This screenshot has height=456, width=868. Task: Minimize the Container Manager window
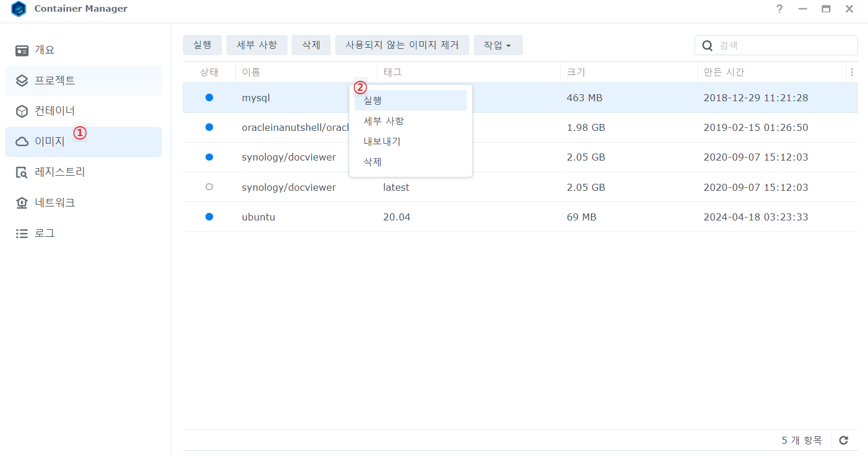(803, 9)
